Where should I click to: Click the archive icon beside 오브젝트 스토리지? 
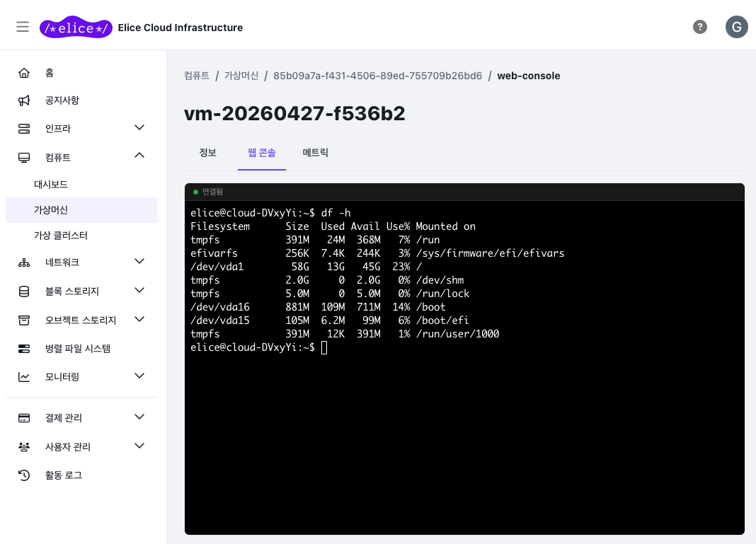[24, 320]
